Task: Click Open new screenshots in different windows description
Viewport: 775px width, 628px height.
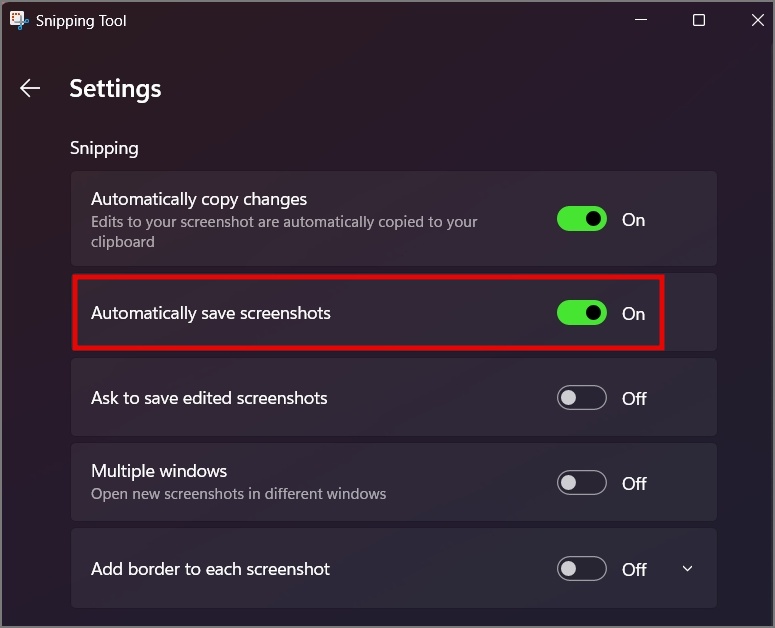Action: (238, 494)
